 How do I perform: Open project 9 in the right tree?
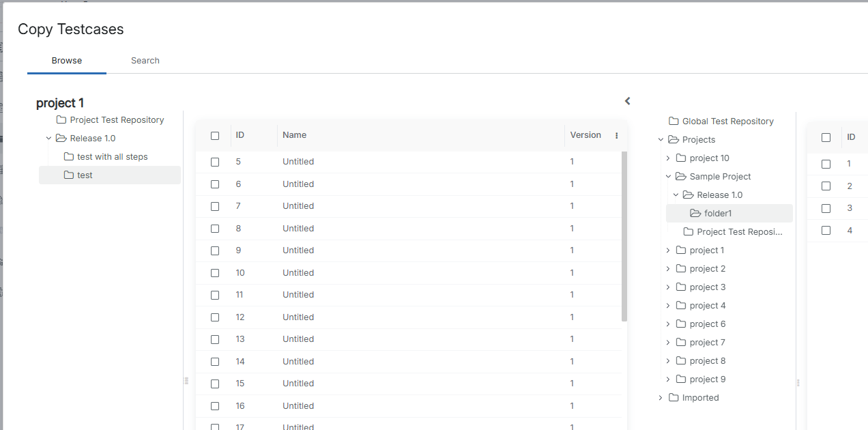[x=707, y=379]
